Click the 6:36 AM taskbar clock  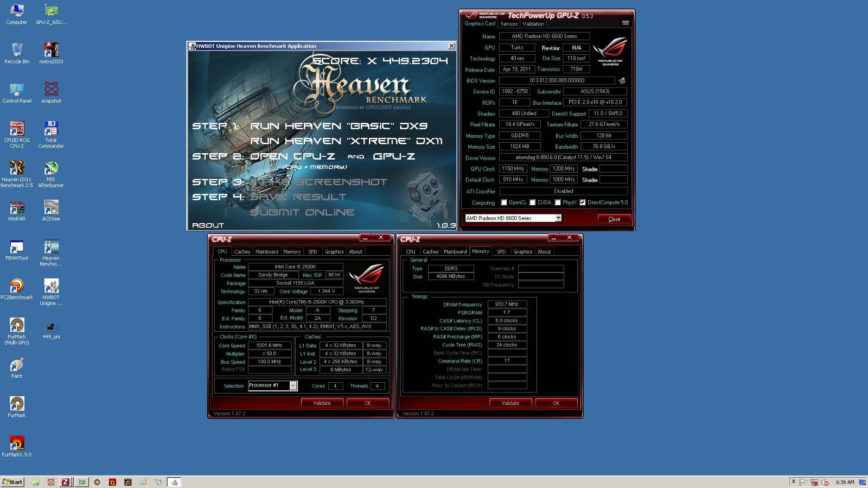point(845,482)
